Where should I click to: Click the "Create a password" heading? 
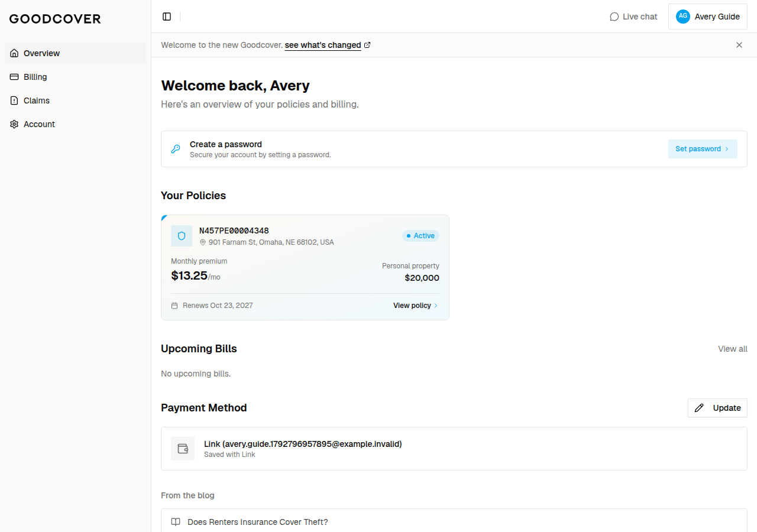click(226, 144)
